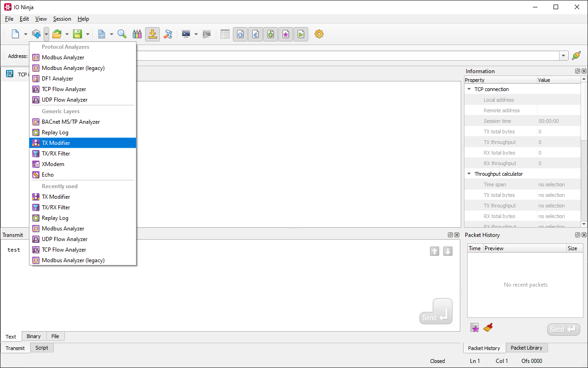Click the down arrow icon in Transmit pane
This screenshot has height=368, width=588.
pos(448,251)
